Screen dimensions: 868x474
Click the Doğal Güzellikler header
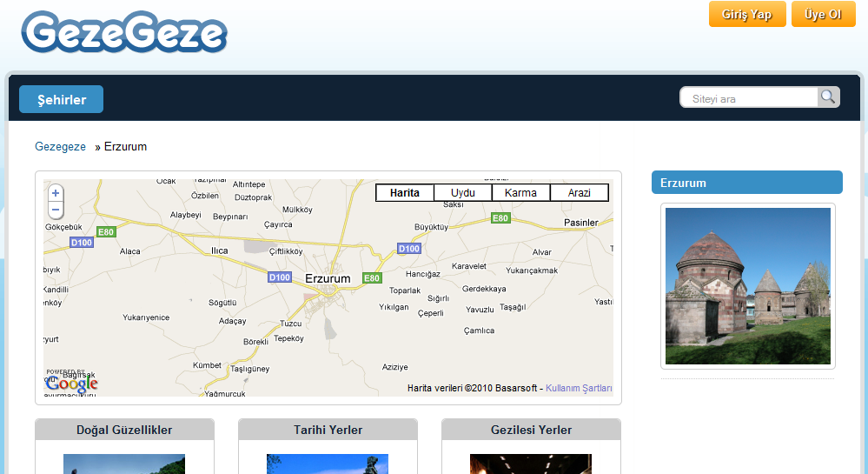[124, 430]
